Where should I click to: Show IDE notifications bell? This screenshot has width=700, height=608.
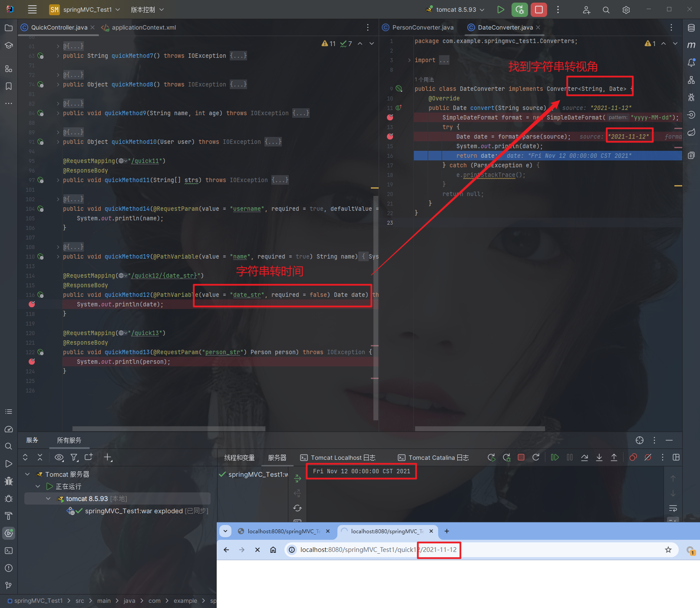point(691,63)
